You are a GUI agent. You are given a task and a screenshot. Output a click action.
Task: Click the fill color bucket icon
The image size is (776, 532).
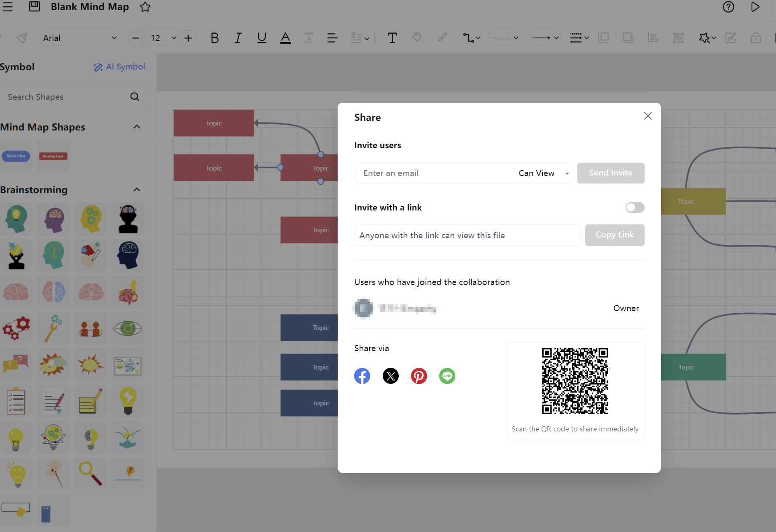point(417,37)
